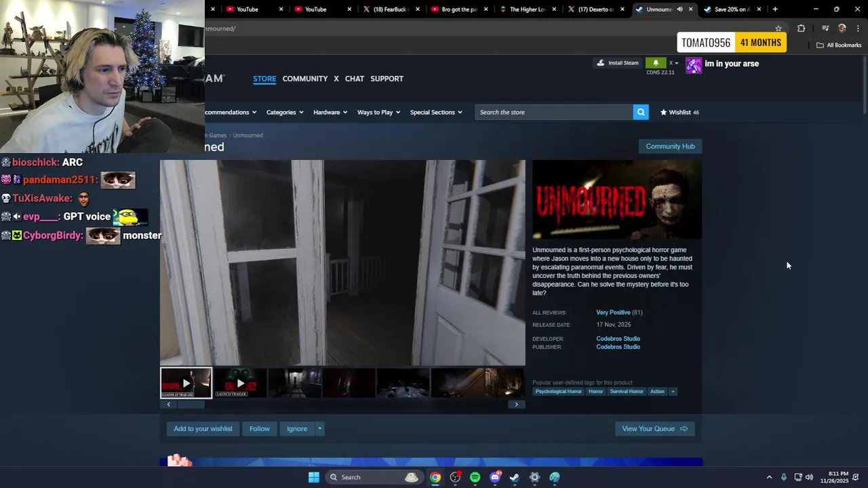
Task: Click the Windows taskbar Search box
Action: coord(374,477)
